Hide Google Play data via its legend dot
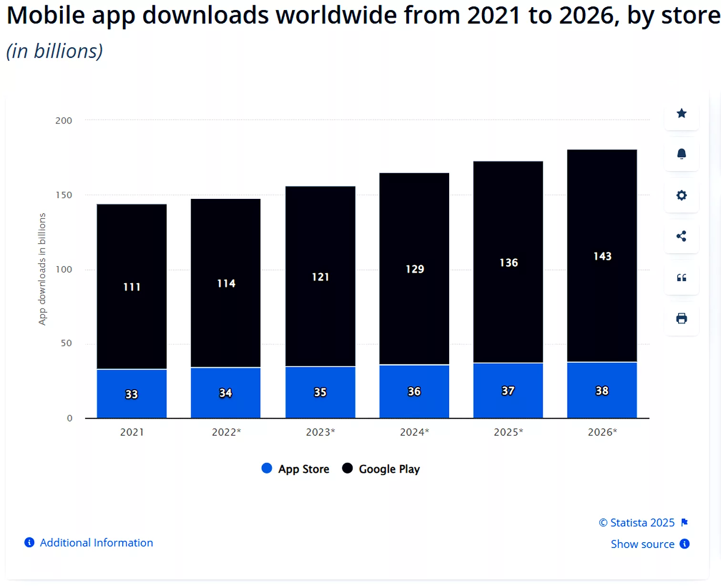 click(347, 468)
